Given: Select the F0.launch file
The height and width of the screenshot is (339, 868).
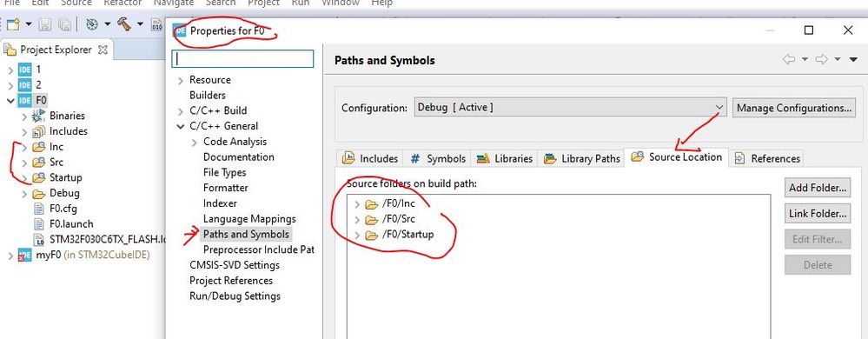Looking at the screenshot, I should tap(71, 223).
